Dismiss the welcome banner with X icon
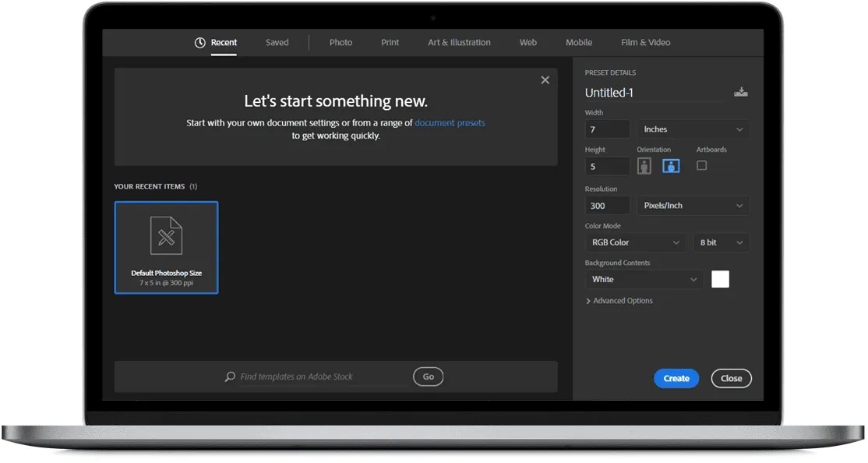The image size is (868, 463). coord(545,80)
